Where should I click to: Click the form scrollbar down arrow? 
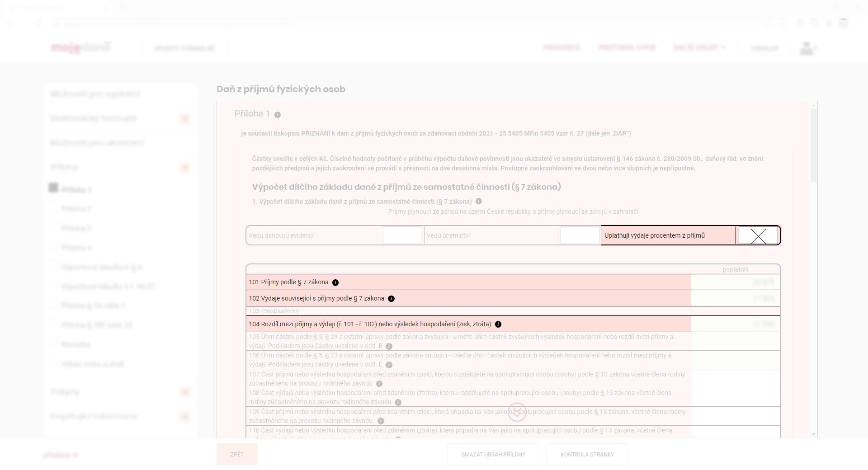point(814,434)
